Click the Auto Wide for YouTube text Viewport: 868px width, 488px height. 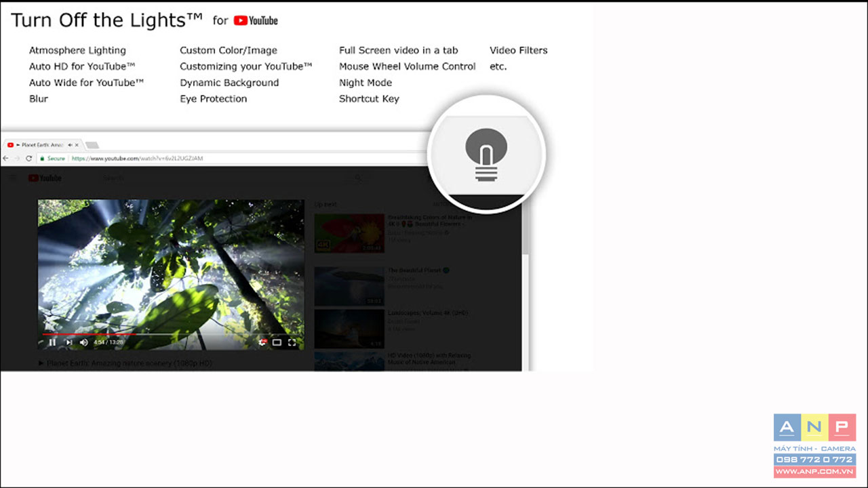[x=87, y=83]
